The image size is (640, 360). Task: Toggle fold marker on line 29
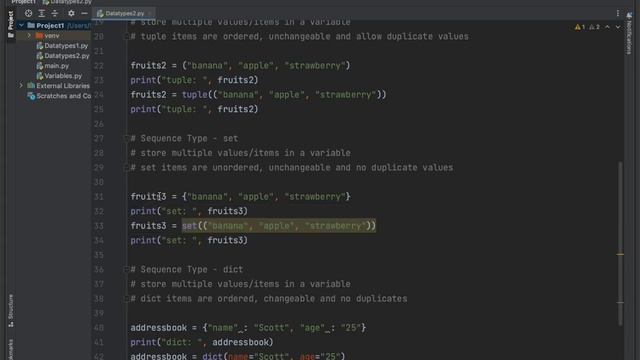(x=126, y=168)
